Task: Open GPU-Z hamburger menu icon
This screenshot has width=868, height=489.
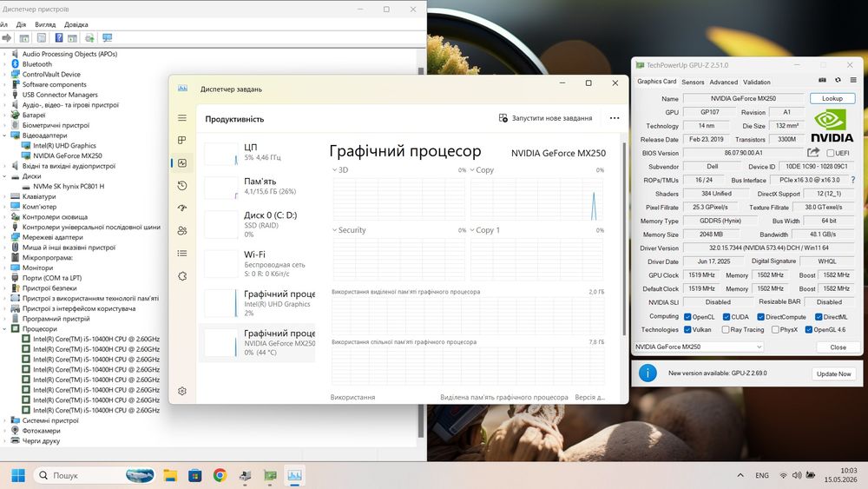Action: pos(853,80)
